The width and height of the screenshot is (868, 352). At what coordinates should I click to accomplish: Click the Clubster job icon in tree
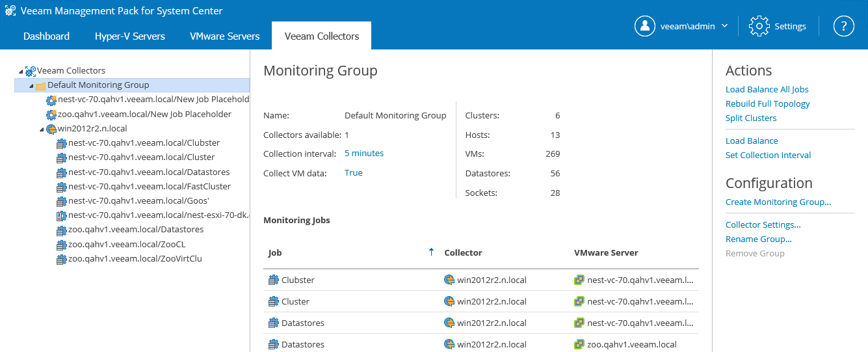tap(62, 143)
